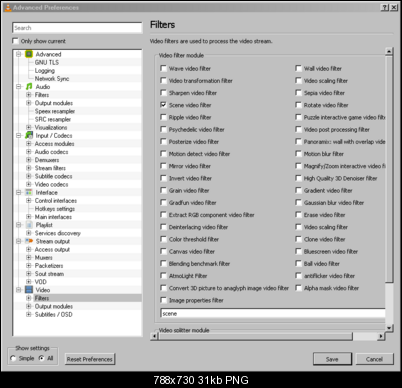The image size is (402, 388).
Task: Expand the Subtitles / OSD node
Action: click(29, 314)
